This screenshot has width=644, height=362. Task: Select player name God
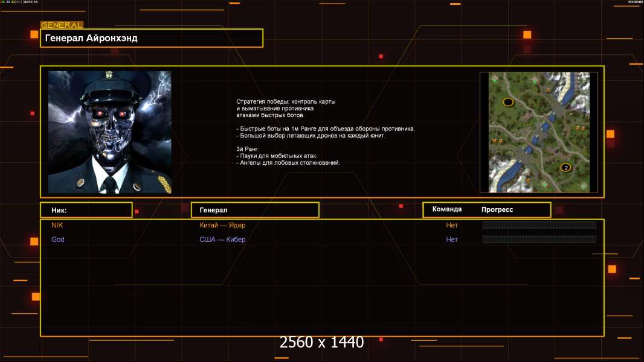click(x=57, y=240)
